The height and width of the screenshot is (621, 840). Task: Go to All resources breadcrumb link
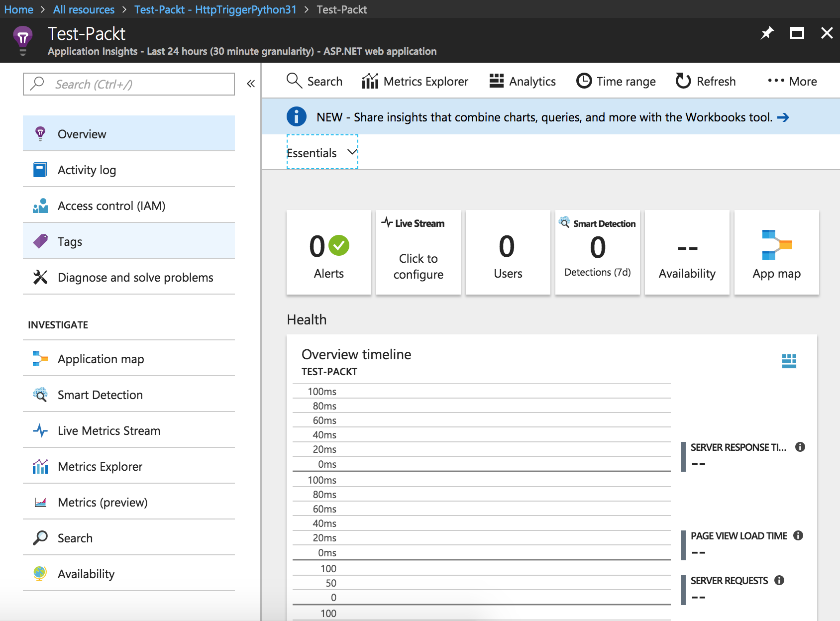pos(84,9)
